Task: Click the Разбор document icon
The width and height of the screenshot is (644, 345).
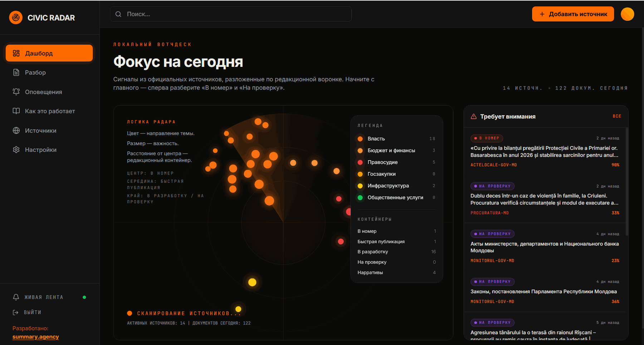Action: (16, 73)
